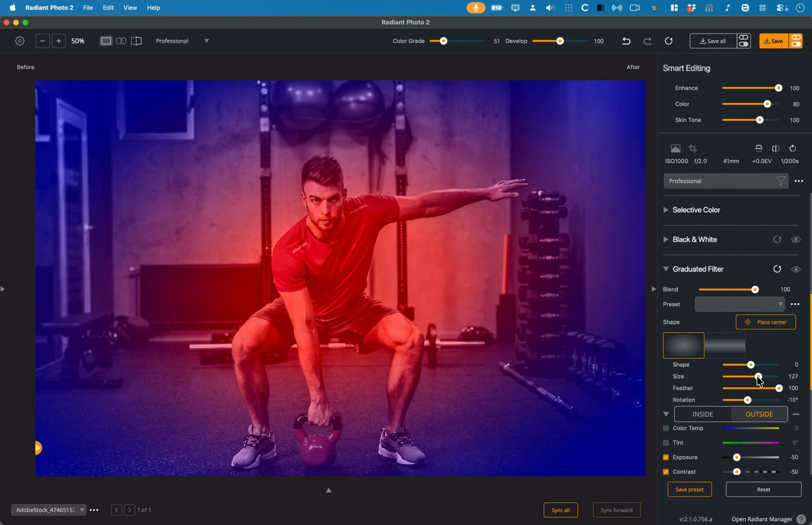This screenshot has height=525, width=812.
Task: Uncheck the Exposure checkbox
Action: click(x=666, y=457)
